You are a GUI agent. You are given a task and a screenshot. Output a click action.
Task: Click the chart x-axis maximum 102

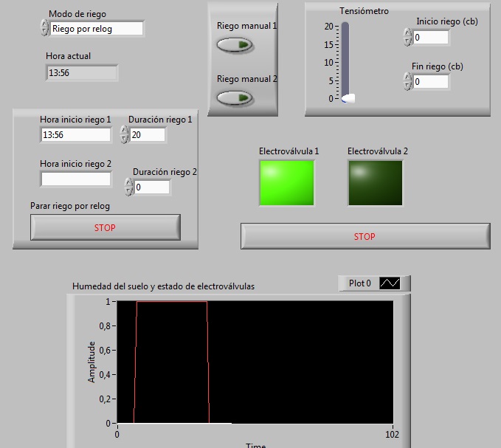coord(392,435)
